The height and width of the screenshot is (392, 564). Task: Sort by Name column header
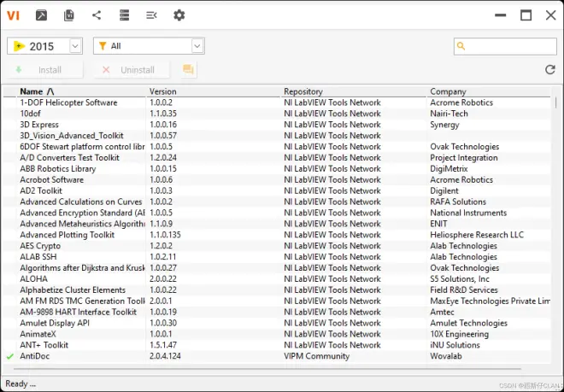pyautogui.click(x=83, y=91)
